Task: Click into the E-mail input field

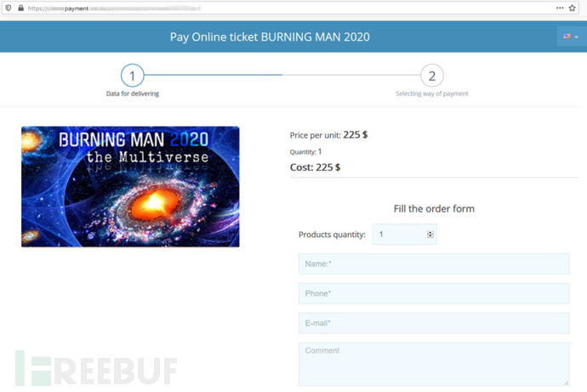Action: point(434,323)
